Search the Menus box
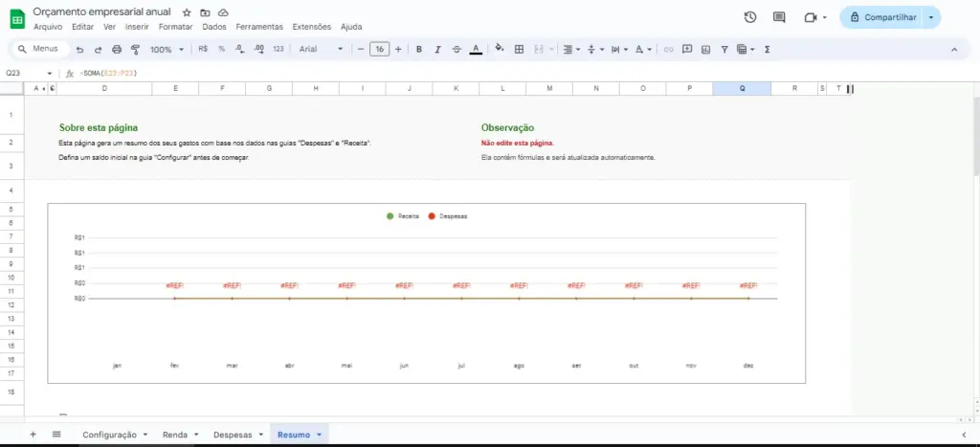The width and height of the screenshot is (980, 447). [x=38, y=49]
